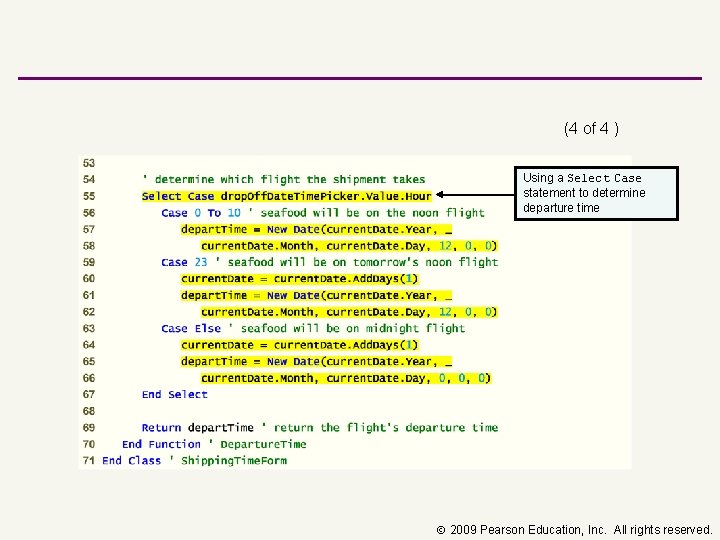Click 'Return departTime' line
Image resolution: width=720 pixels, height=540 pixels.
[x=320, y=428]
